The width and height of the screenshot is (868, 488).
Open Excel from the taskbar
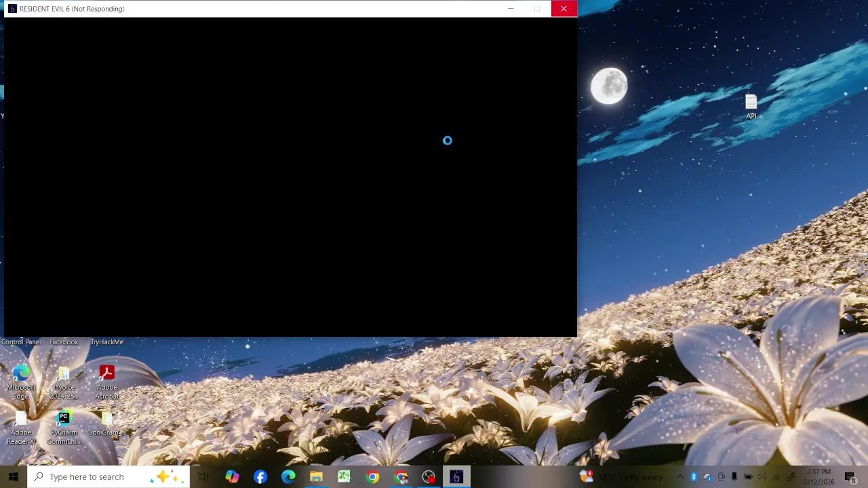344,476
